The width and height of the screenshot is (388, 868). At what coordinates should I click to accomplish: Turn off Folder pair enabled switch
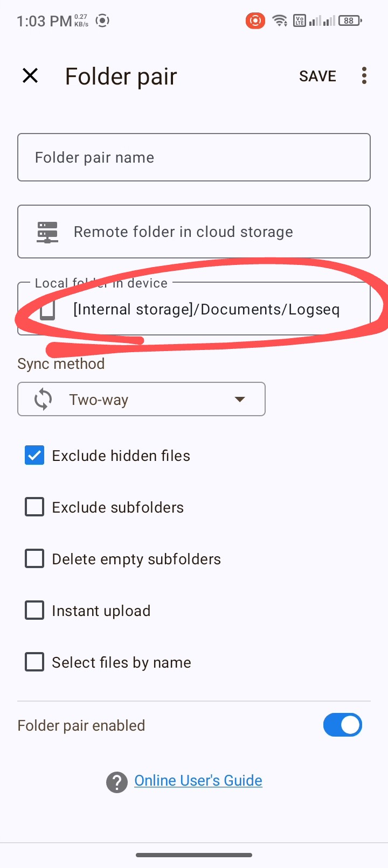pos(343,725)
